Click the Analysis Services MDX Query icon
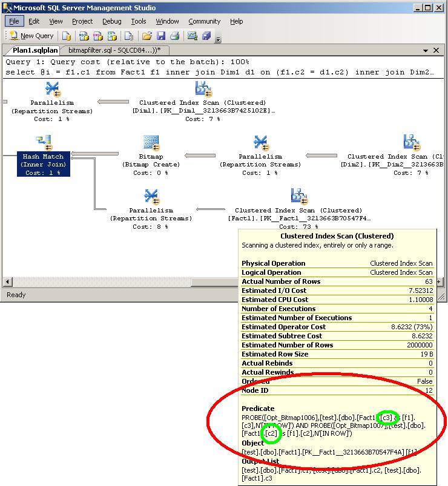This screenshot has height=486, width=448. coord(84,36)
